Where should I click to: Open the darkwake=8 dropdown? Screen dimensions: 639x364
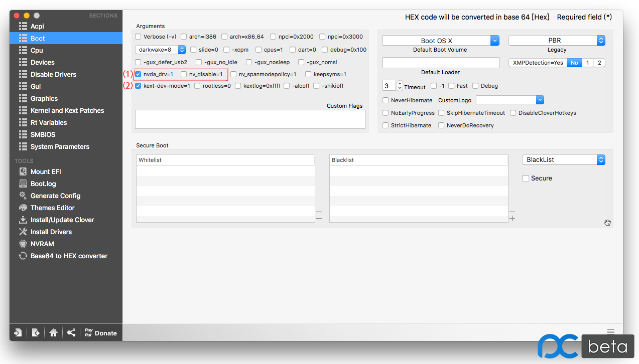(x=161, y=50)
